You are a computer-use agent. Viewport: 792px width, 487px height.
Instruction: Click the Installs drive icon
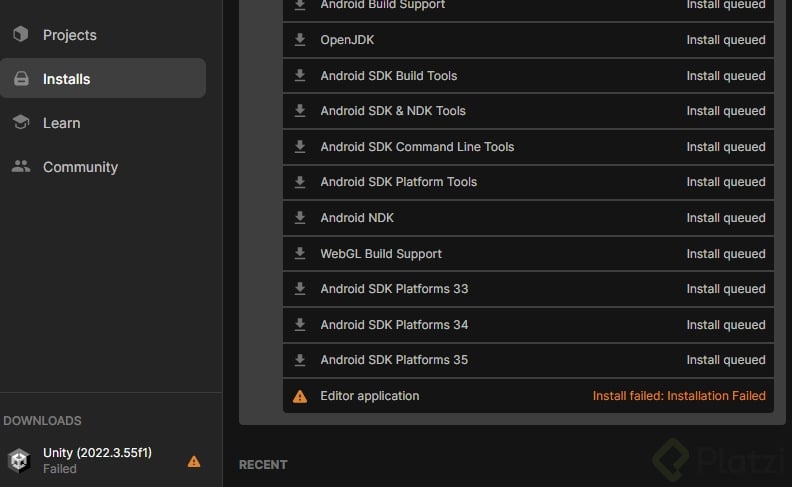(x=20, y=79)
